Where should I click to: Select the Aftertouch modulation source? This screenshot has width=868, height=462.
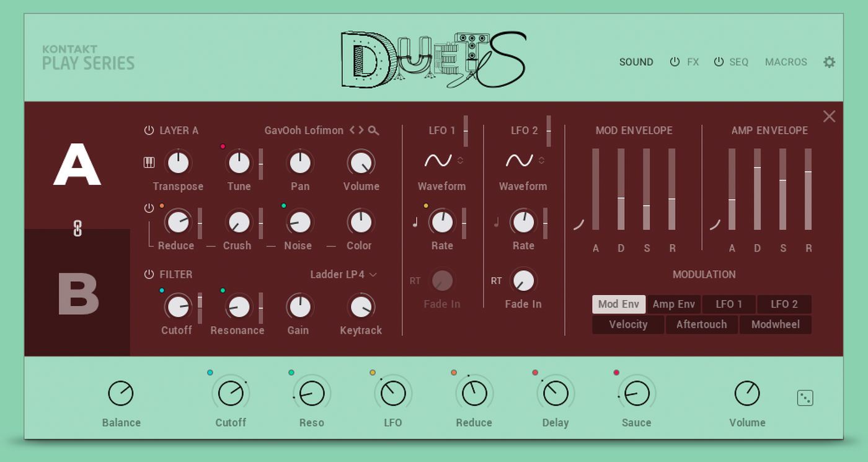click(x=702, y=324)
